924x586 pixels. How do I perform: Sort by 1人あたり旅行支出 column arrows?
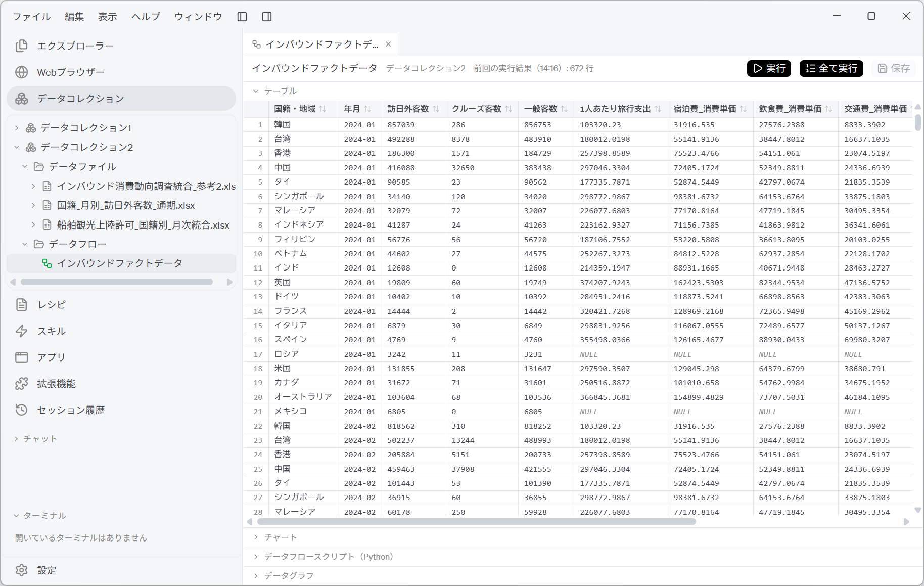click(658, 109)
